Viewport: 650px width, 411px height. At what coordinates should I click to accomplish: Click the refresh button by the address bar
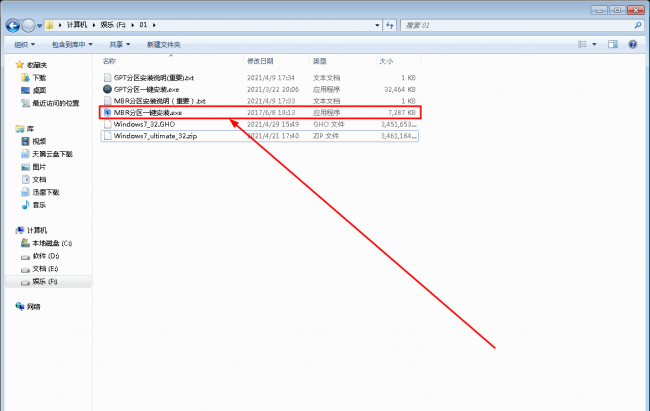[390, 25]
